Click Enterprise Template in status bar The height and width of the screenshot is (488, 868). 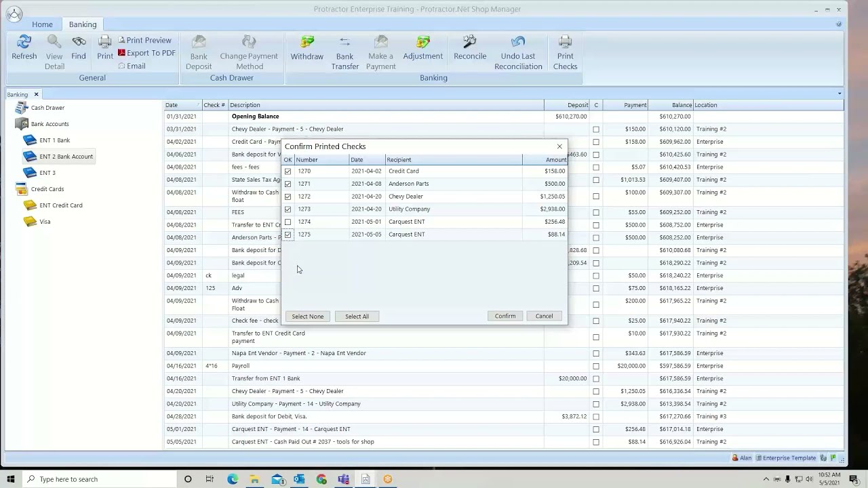pos(786,458)
